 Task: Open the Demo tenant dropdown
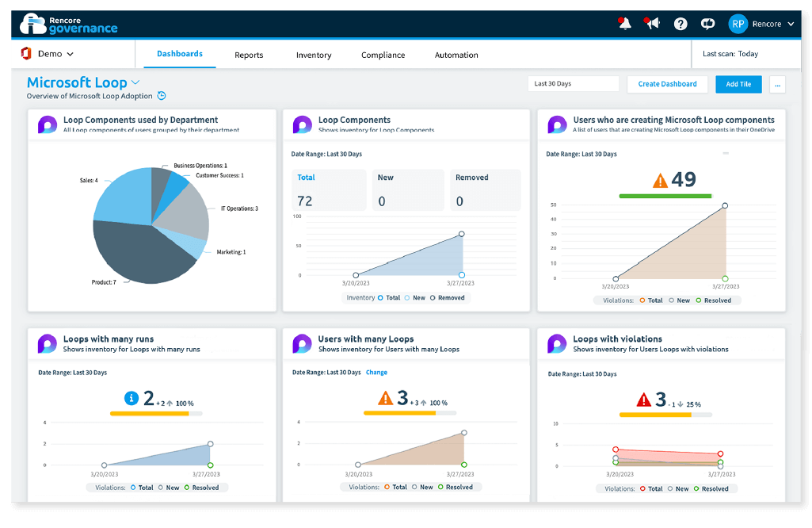click(48, 54)
